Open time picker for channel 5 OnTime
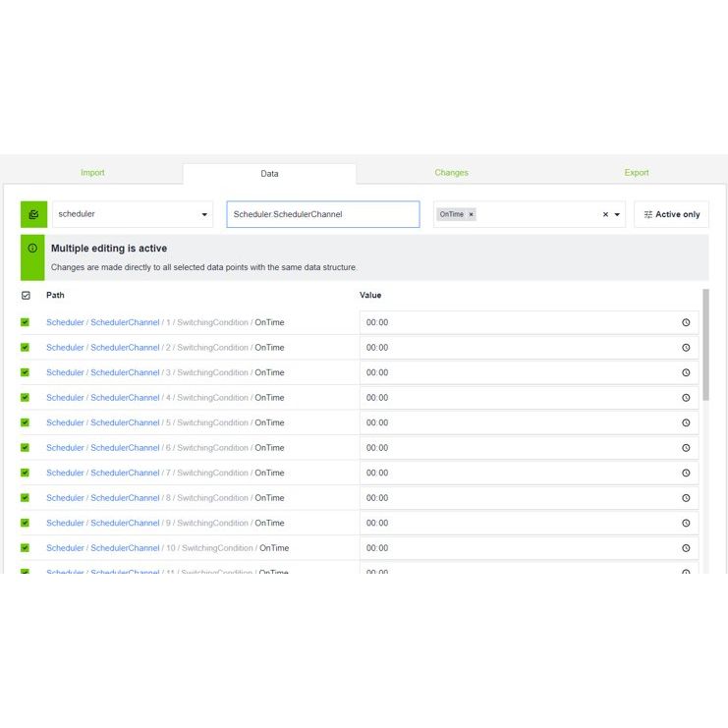 tap(686, 422)
